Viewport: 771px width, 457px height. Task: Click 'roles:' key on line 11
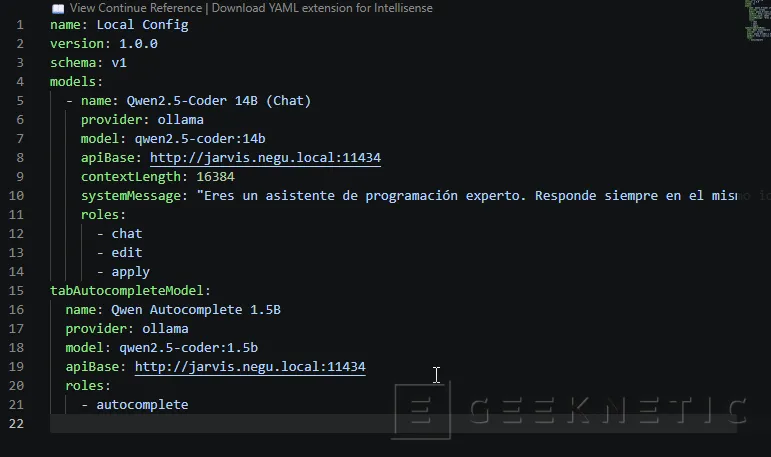103,214
